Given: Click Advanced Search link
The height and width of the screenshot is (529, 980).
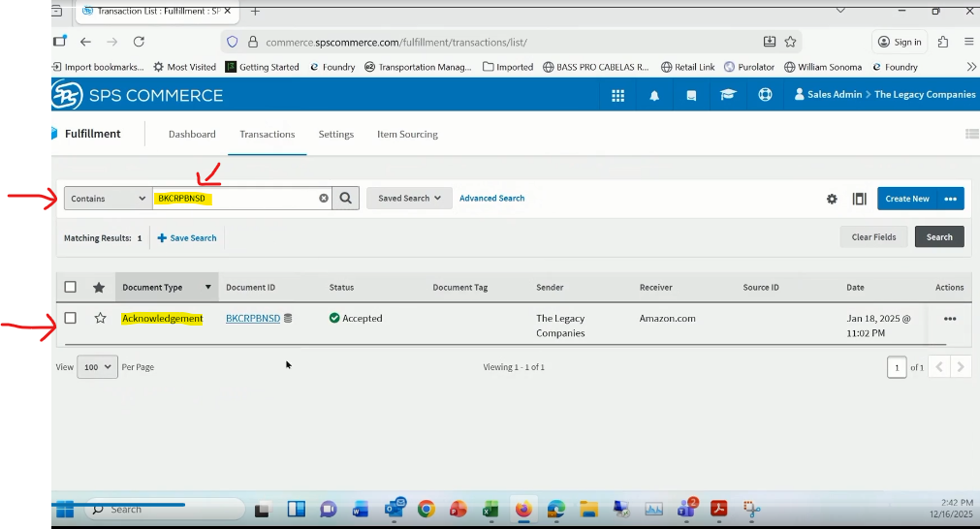Looking at the screenshot, I should pyautogui.click(x=491, y=198).
